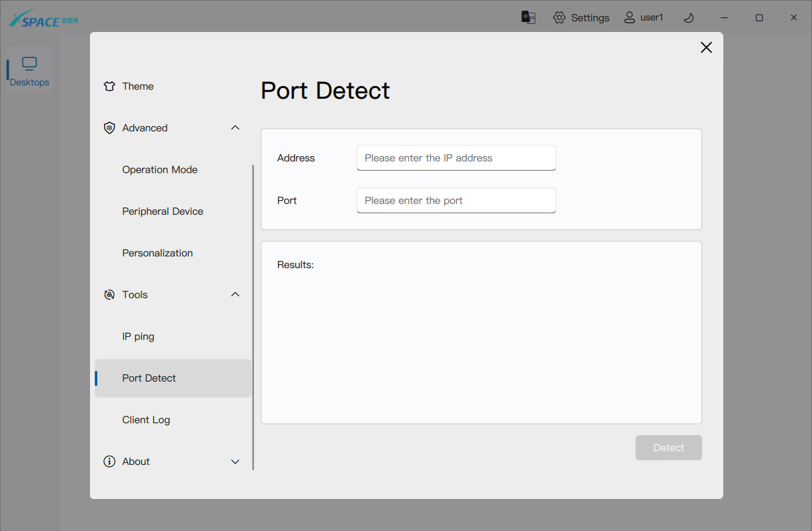This screenshot has width=812, height=531.
Task: Toggle dark mode with the moon icon
Action: click(x=689, y=18)
